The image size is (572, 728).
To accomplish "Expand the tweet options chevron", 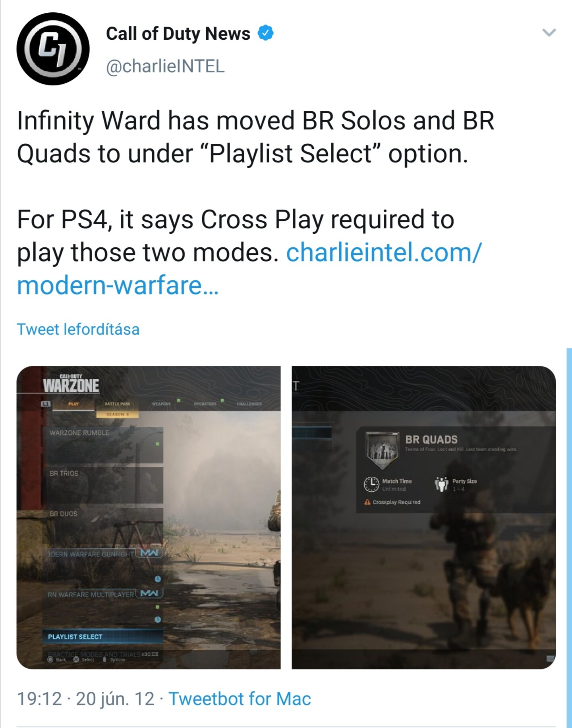I will [549, 33].
